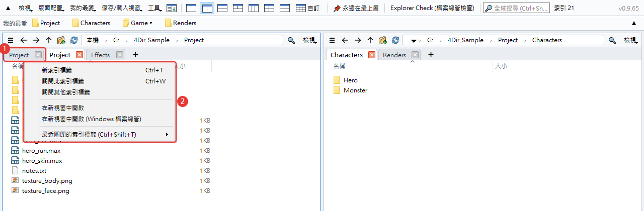Select the notes.txt file

tap(34, 171)
